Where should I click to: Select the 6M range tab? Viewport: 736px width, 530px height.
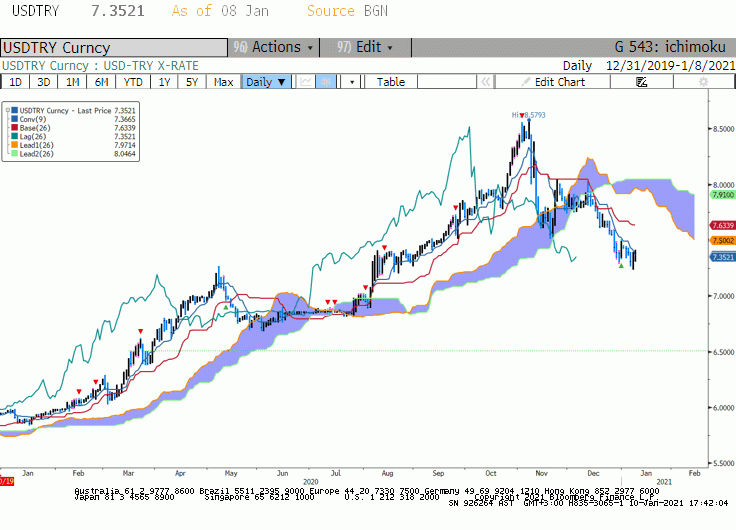[101, 82]
